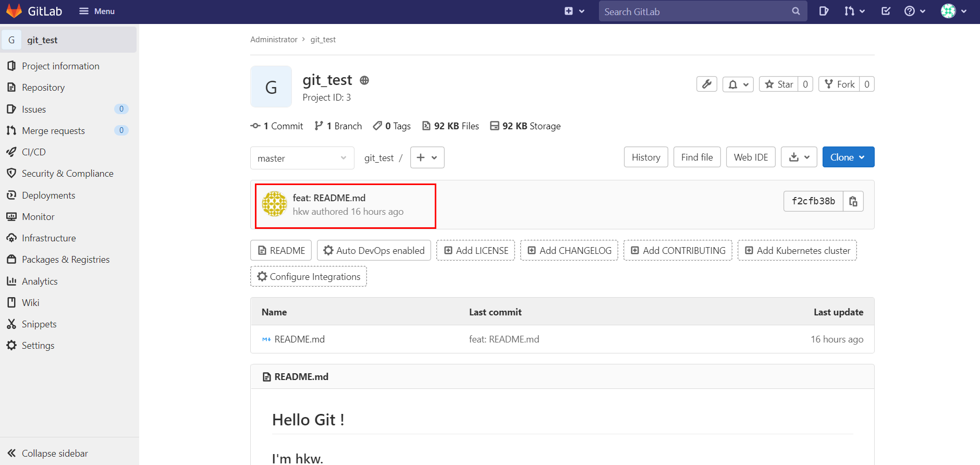Click the Find file button
The width and height of the screenshot is (980, 465).
[697, 157]
